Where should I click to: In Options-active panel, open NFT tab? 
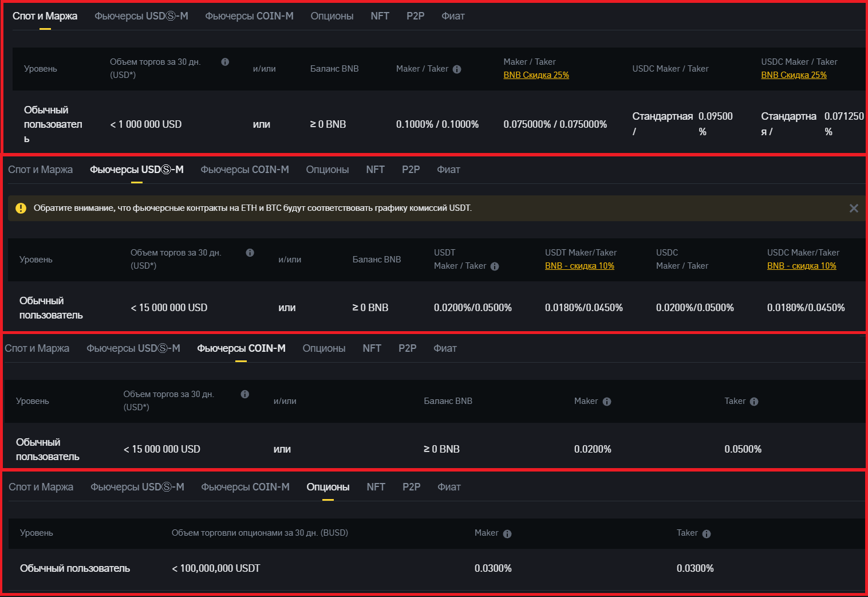point(376,487)
